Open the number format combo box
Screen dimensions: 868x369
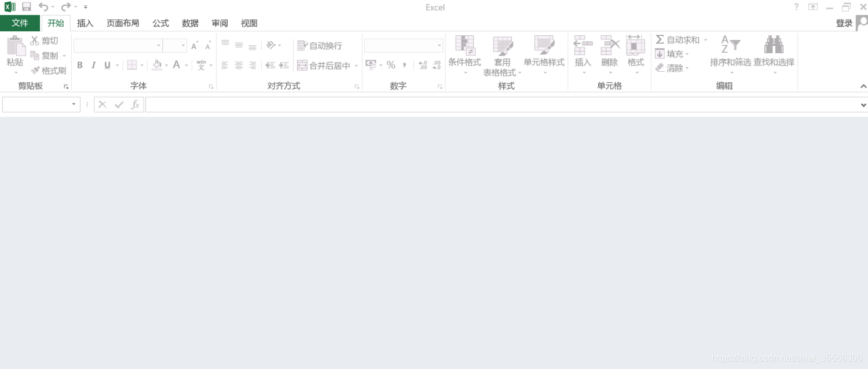click(x=404, y=46)
